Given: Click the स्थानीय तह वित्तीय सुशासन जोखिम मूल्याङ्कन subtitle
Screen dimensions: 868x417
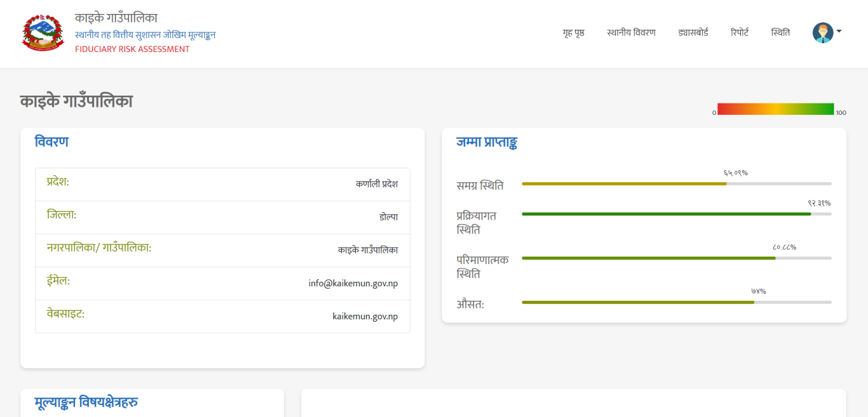Looking at the screenshot, I should tap(145, 35).
